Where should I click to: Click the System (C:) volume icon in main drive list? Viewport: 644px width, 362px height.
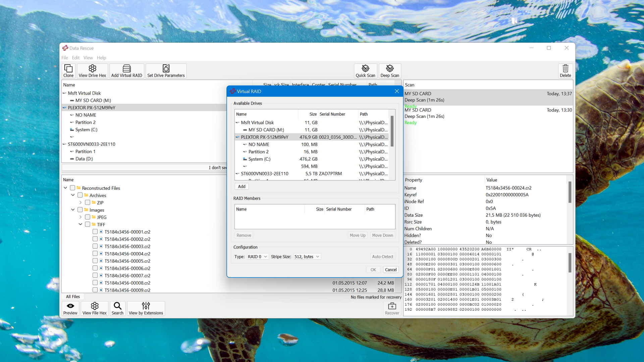72,130
